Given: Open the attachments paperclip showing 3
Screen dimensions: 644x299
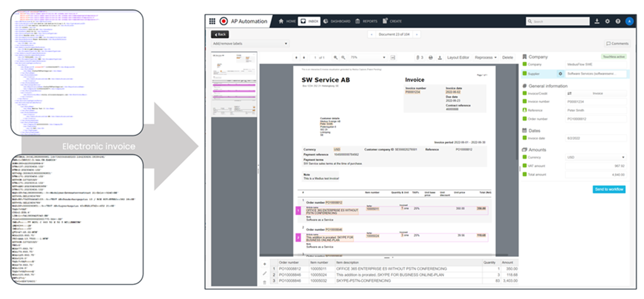Looking at the screenshot, I should (x=419, y=57).
